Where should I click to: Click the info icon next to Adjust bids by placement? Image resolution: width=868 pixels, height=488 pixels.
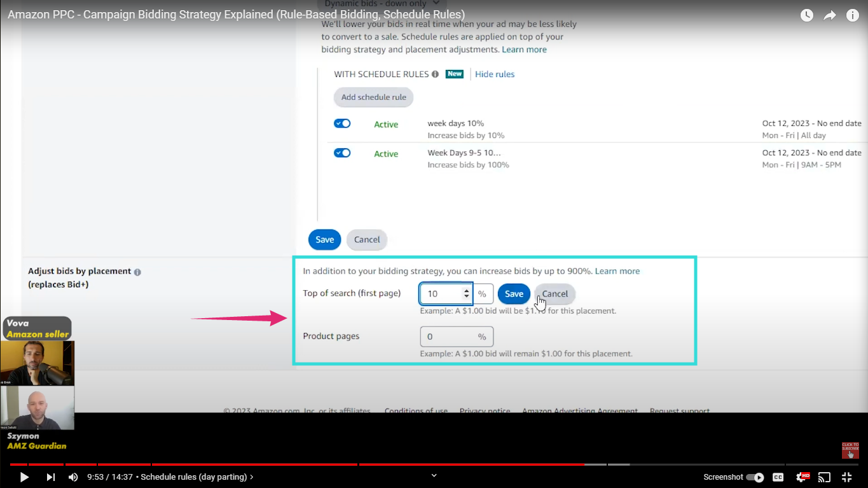click(x=137, y=272)
